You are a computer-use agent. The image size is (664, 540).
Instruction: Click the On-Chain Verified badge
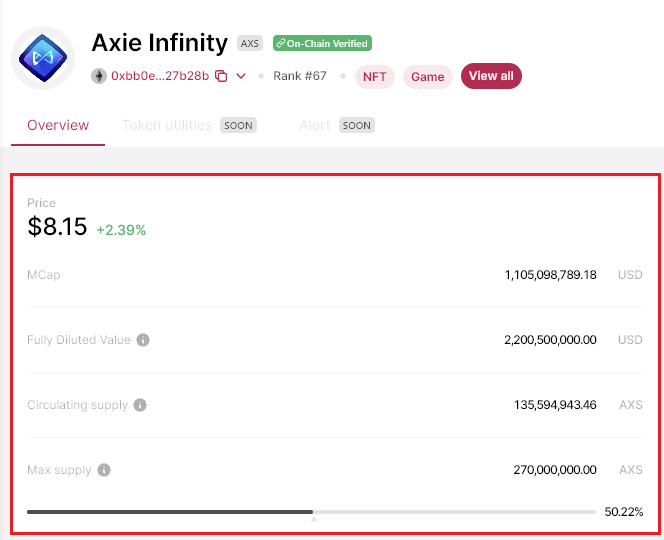coord(322,43)
